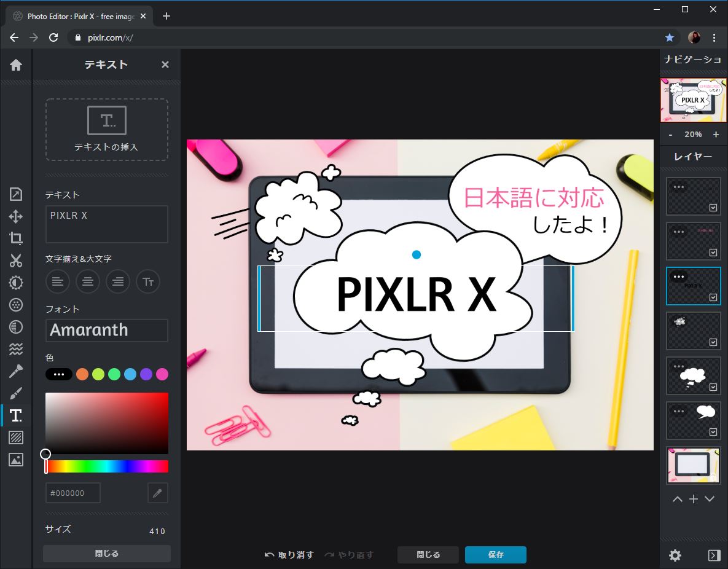
Task: Toggle visibility of cloud bubble layer
Action: tap(713, 387)
